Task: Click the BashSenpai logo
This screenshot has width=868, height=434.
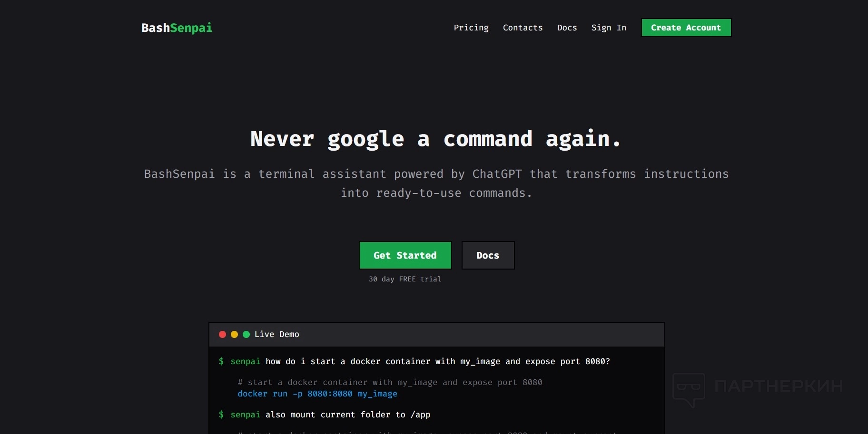Action: (x=177, y=28)
